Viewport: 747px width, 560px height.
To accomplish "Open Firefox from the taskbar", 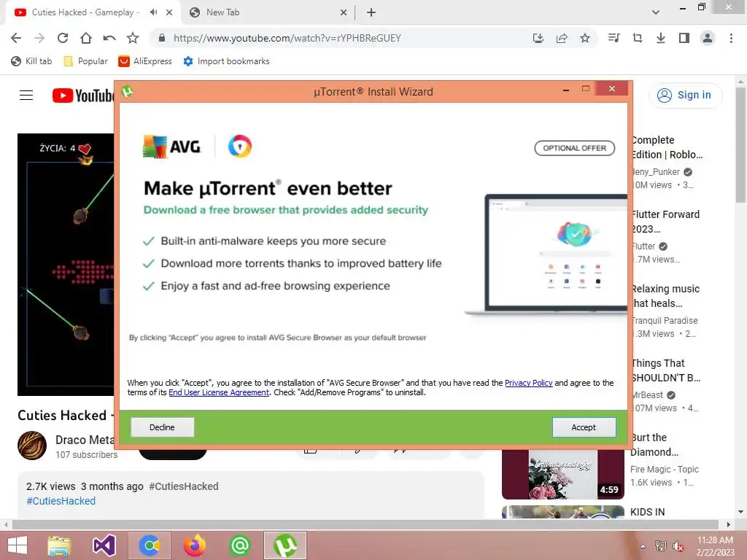I will point(195,545).
